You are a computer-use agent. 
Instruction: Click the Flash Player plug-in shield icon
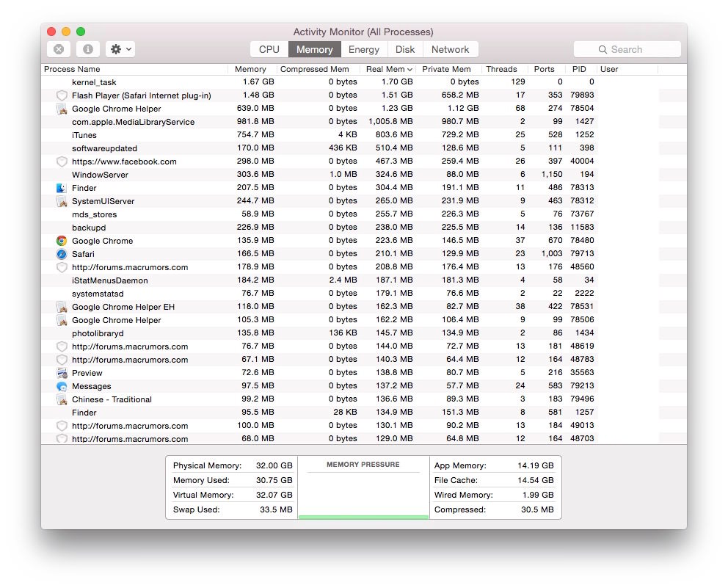pos(62,95)
